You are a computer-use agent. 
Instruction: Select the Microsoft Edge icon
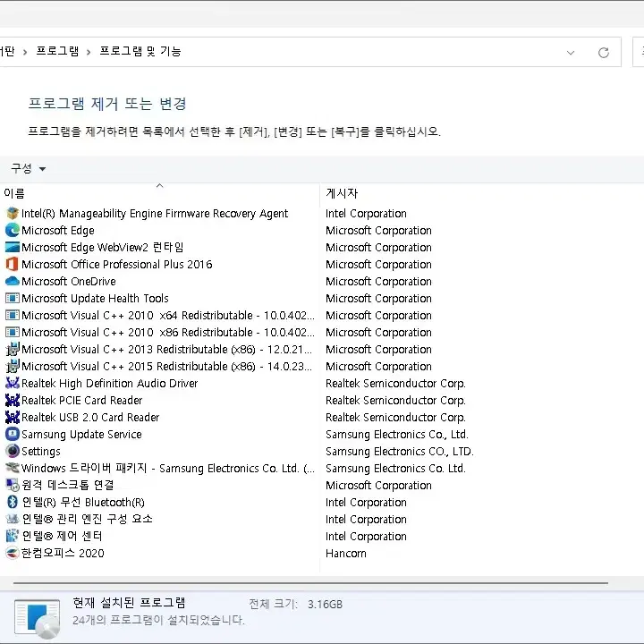pyautogui.click(x=13, y=230)
